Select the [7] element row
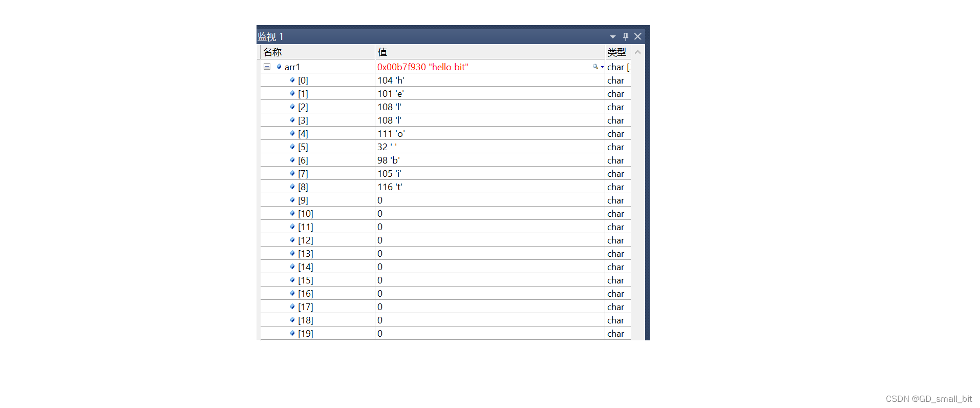This screenshot has width=980, height=408. click(x=445, y=173)
